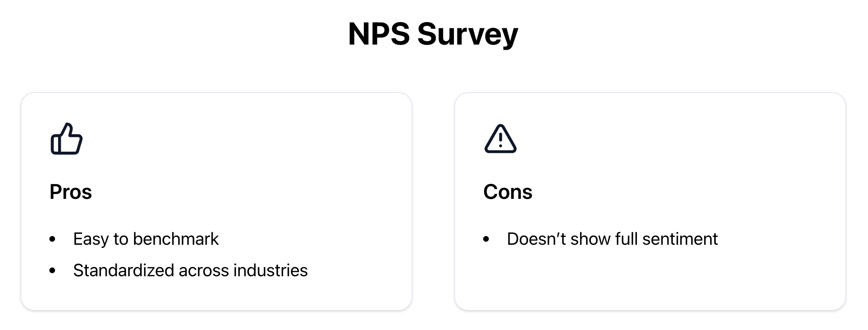Image resolution: width=868 pixels, height=330 pixels.
Task: Click the word Standardized in the Pros list
Action: pyautogui.click(x=124, y=271)
